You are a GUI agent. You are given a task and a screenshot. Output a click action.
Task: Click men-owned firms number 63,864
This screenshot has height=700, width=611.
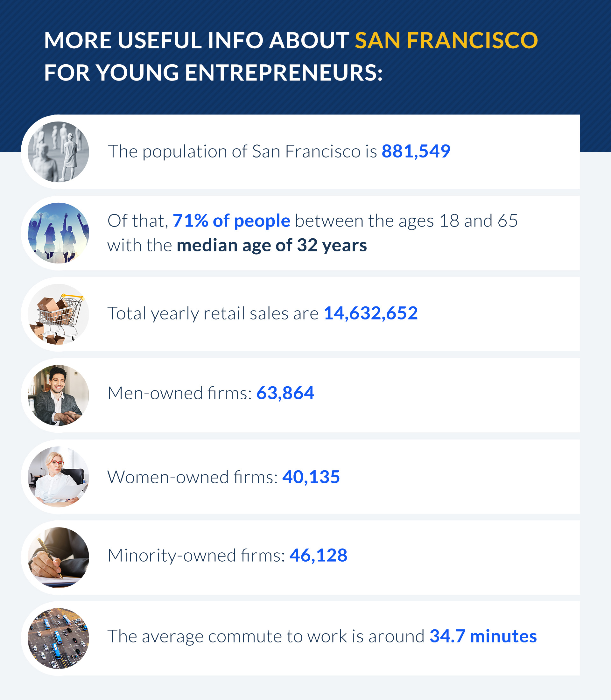285,393
